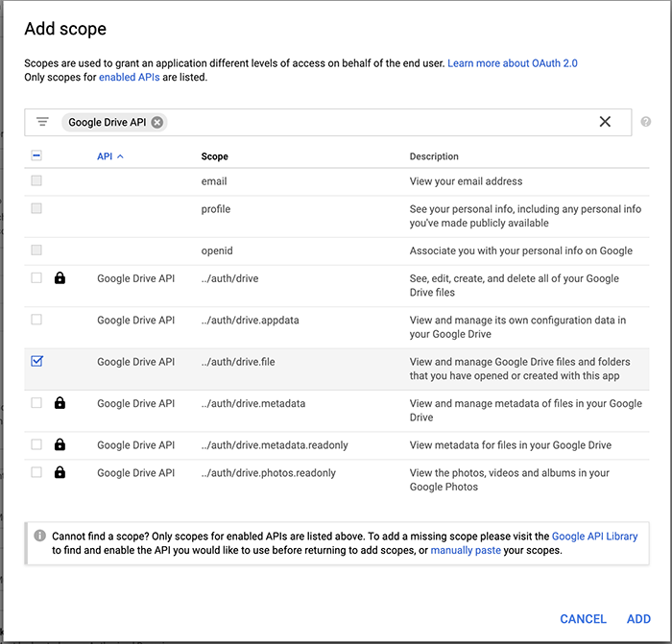
Task: Uncheck the ../auth/drive.file scope checkbox
Action: click(36, 361)
